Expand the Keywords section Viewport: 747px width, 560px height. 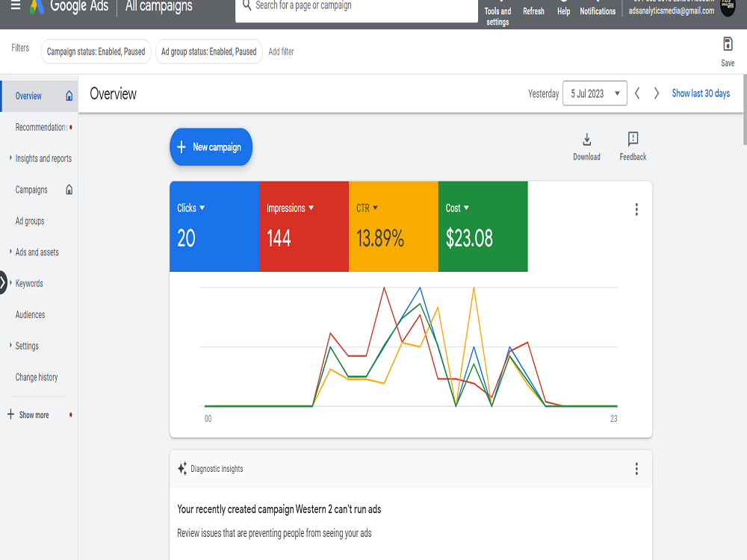click(10, 282)
